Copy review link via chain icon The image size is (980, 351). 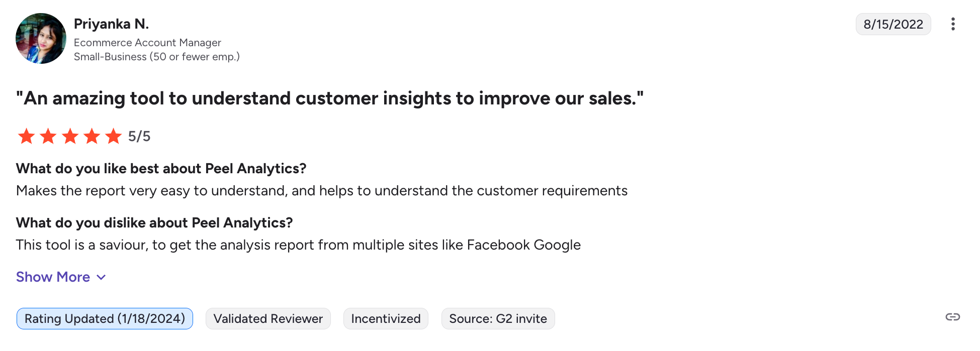point(952,317)
